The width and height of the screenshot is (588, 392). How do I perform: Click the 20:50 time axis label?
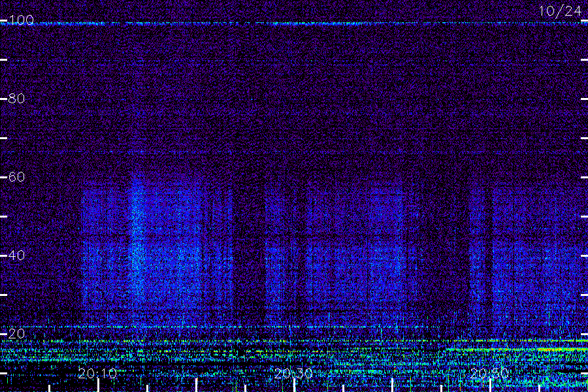490,374
